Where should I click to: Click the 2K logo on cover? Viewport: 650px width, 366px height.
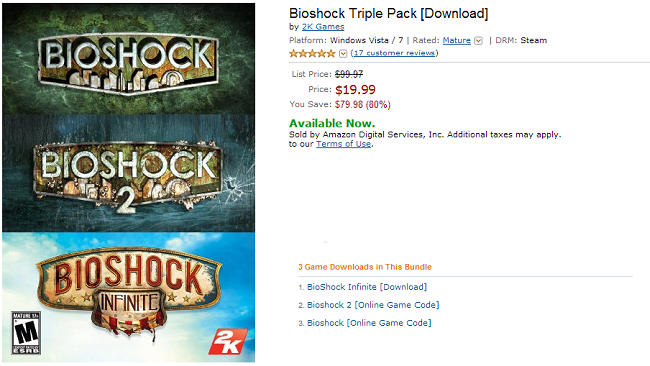(228, 342)
